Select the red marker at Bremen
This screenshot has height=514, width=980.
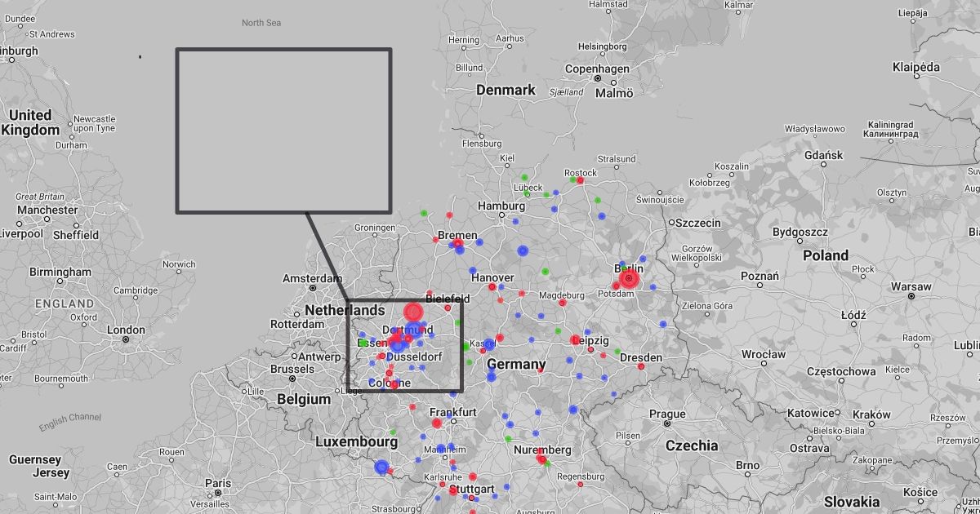coord(458,243)
